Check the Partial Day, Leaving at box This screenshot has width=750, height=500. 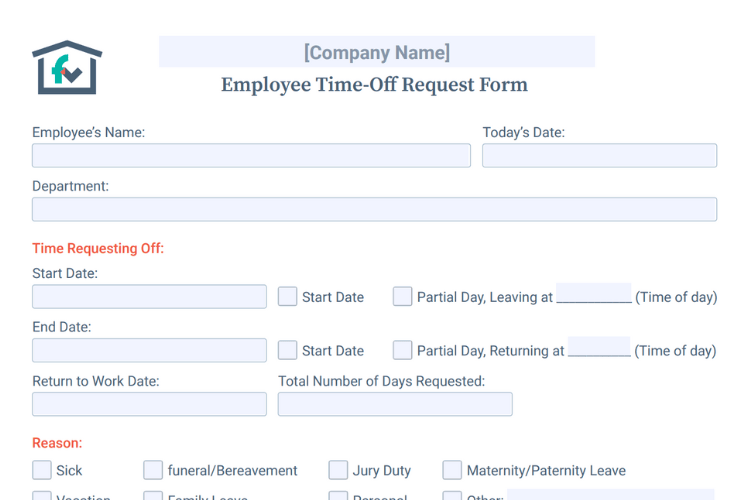point(402,297)
